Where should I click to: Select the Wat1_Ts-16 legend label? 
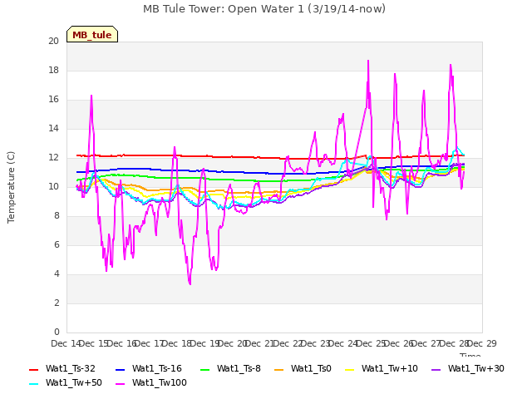[157, 369]
